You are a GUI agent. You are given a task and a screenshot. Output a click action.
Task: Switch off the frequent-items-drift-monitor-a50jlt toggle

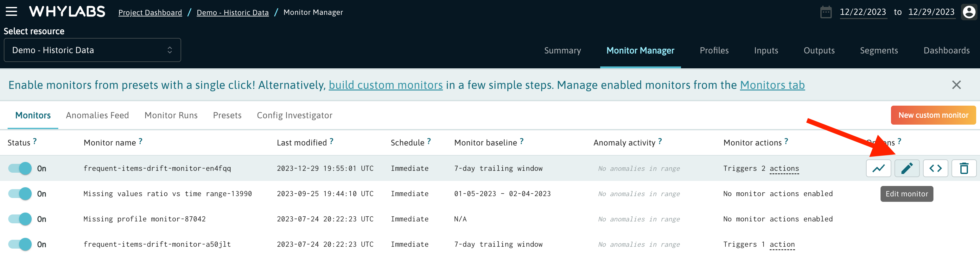[21, 245]
